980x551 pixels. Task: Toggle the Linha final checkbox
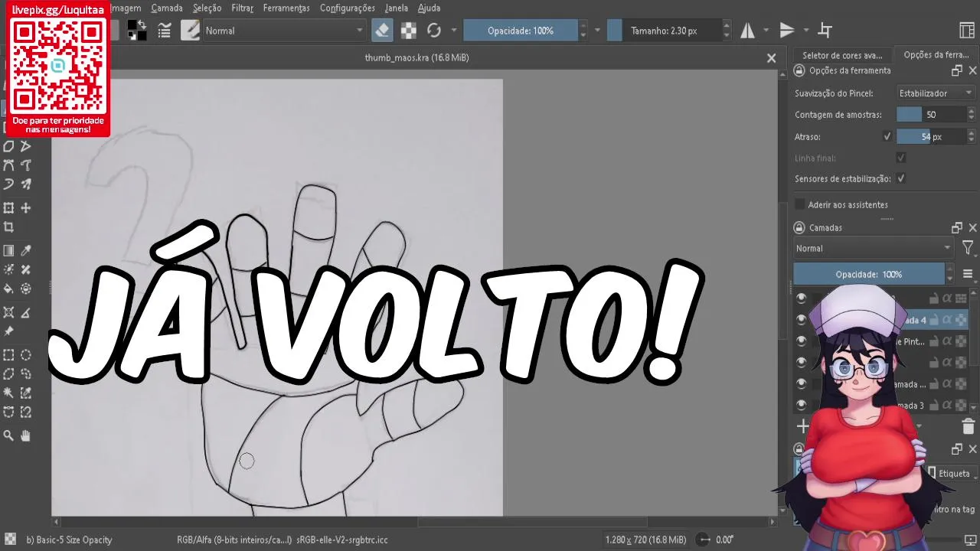pos(901,158)
